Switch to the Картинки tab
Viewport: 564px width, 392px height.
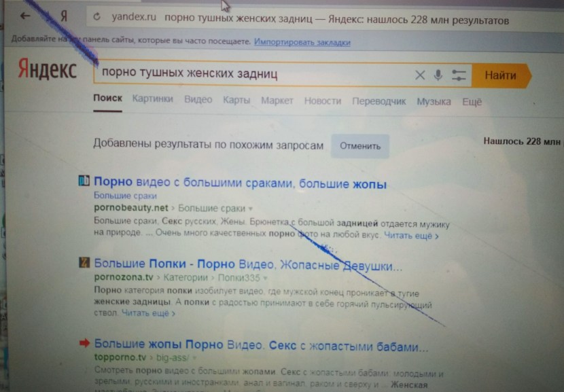pos(152,99)
